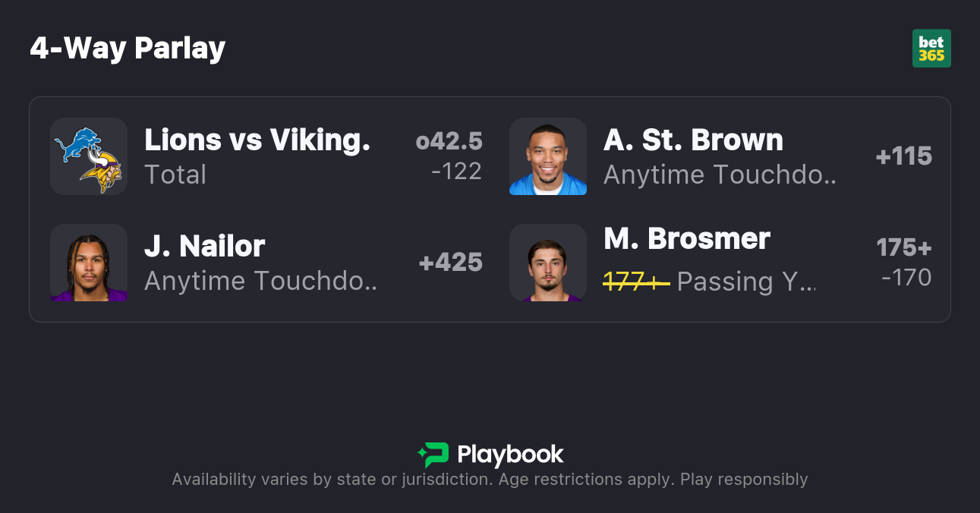This screenshot has height=513, width=980.
Task: Click the green Playbook logo icon
Action: (433, 455)
